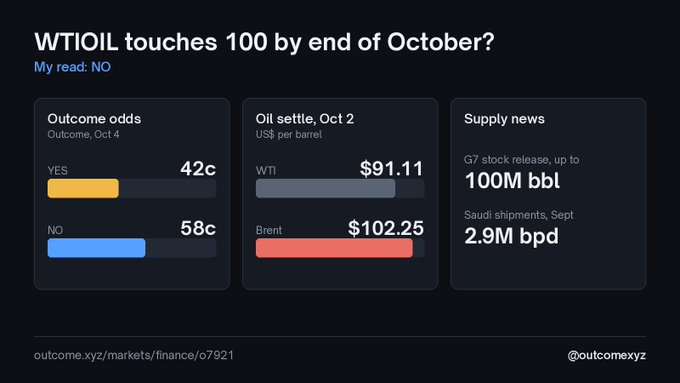Click the blue NO odds bar
The height and width of the screenshot is (383, 680).
[96, 248]
